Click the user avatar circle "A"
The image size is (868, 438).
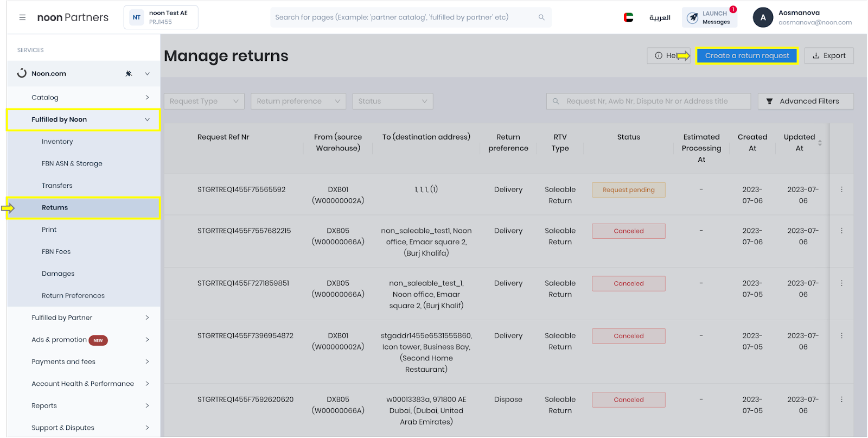pos(763,17)
